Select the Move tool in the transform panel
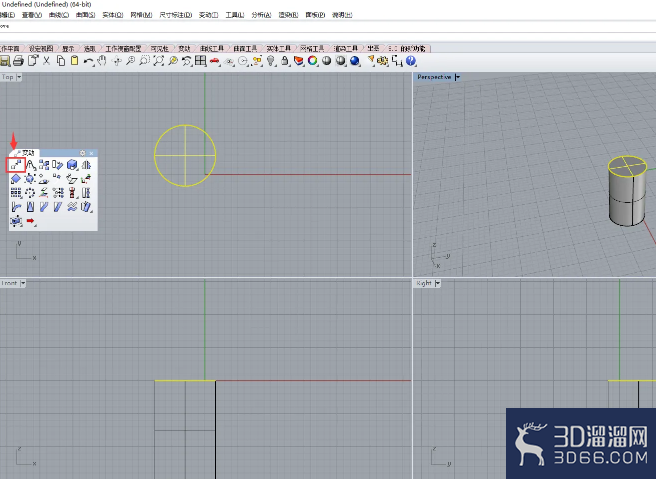 [16, 165]
